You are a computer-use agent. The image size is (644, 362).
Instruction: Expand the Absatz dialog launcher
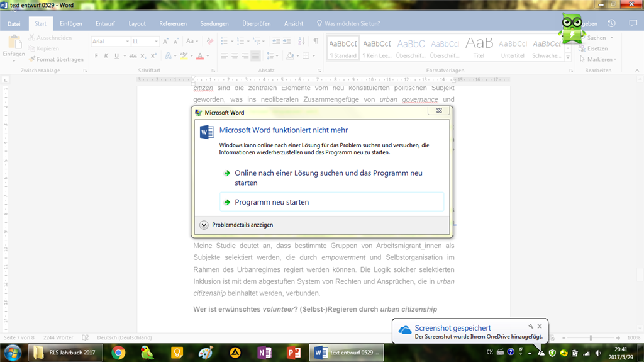pos(319,71)
